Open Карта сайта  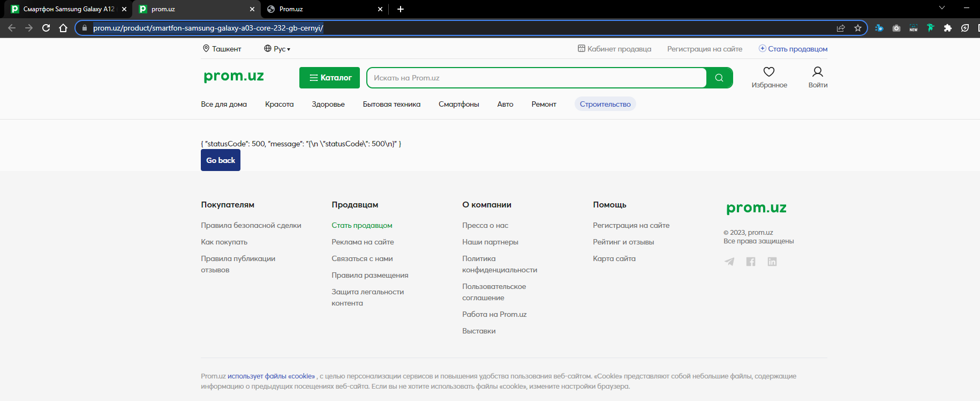click(614, 258)
